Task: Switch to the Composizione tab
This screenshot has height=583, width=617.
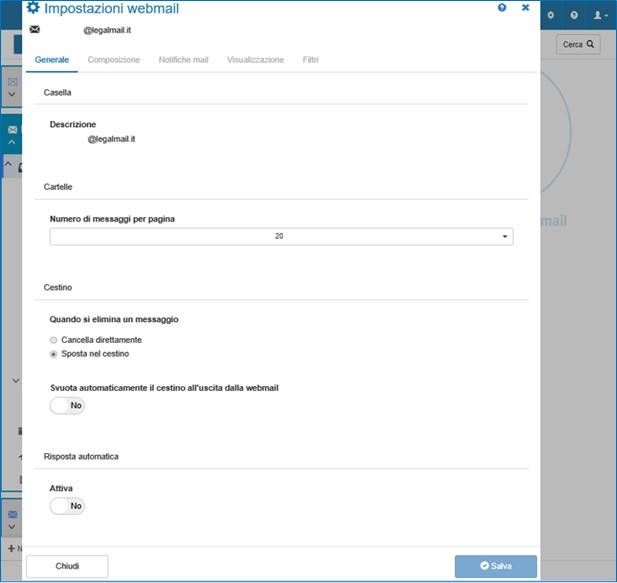Action: point(113,60)
